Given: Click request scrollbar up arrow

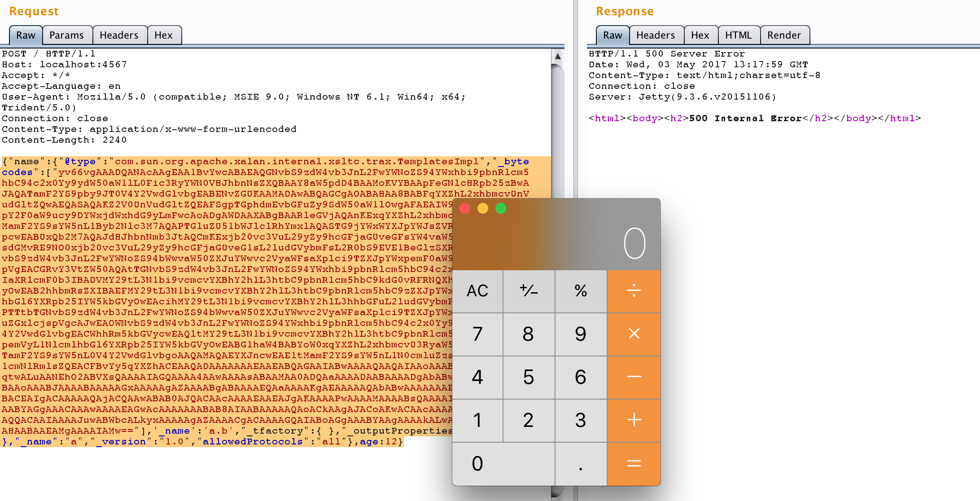Looking at the screenshot, I should click(557, 57).
